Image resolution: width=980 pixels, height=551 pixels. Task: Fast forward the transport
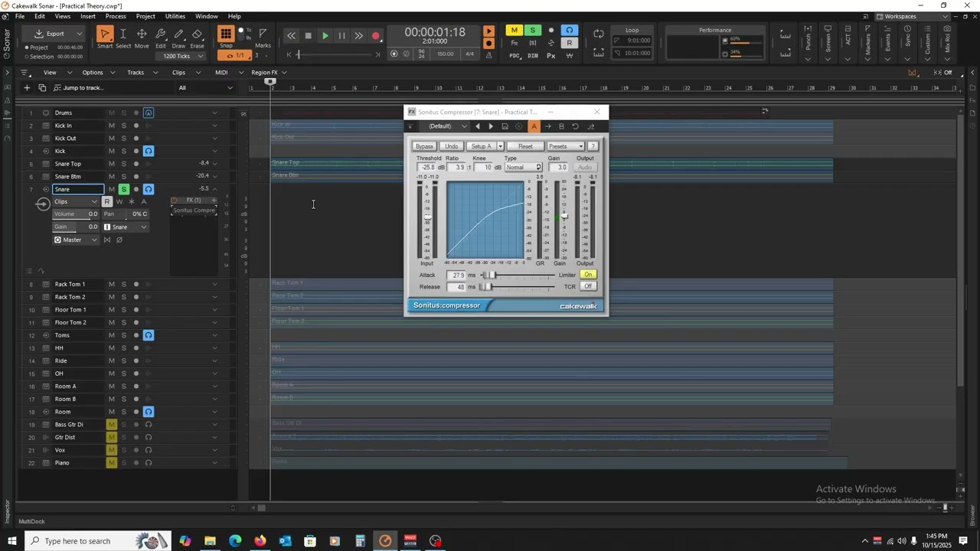pyautogui.click(x=358, y=36)
